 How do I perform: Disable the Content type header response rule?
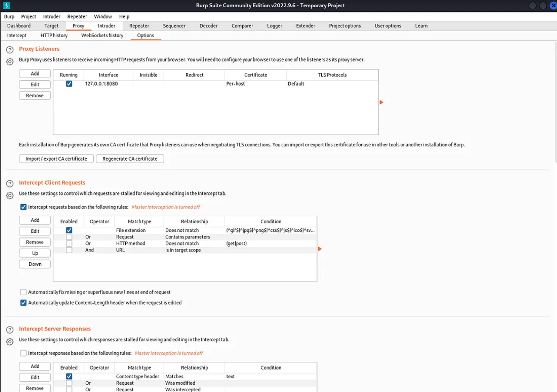[x=69, y=376]
